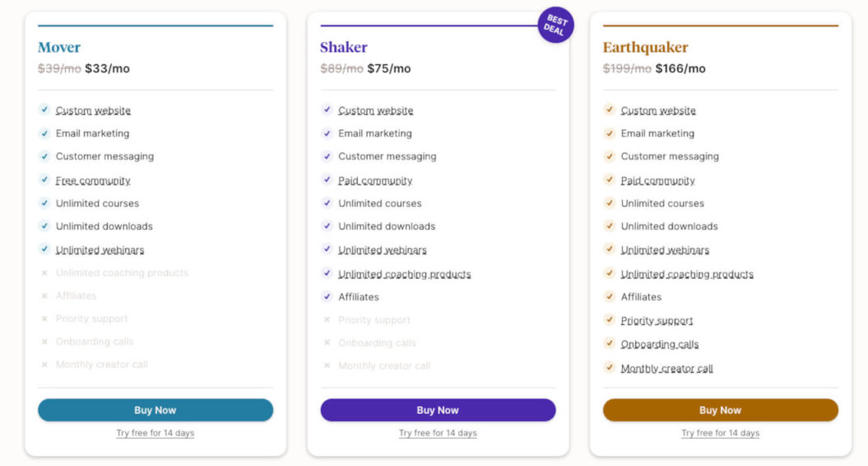
Task: Click Buy Now for the Mover plan
Action: [155, 410]
